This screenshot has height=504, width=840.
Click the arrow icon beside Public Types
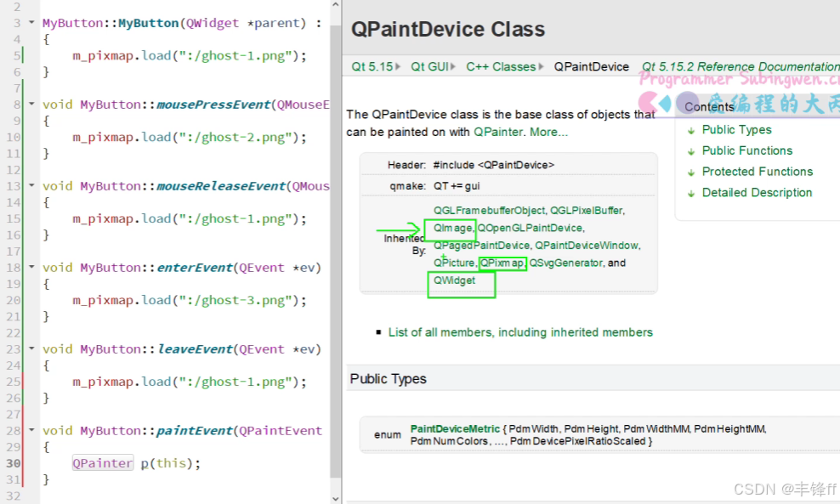[691, 131]
